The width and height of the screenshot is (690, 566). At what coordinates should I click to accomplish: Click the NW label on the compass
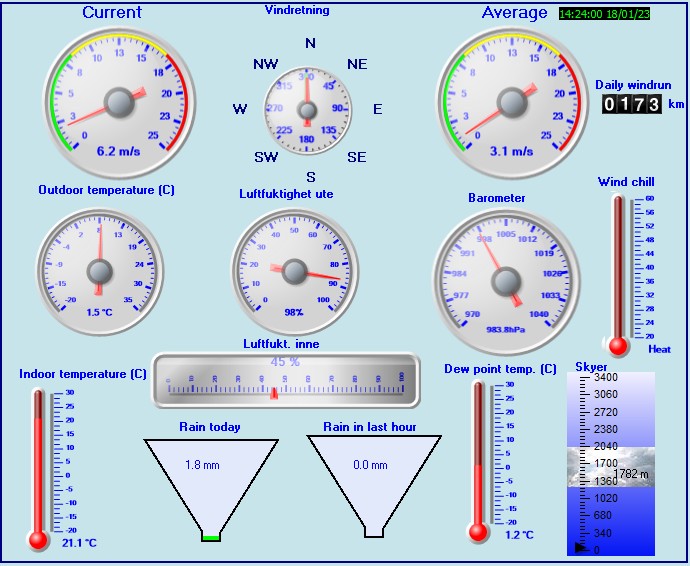[x=265, y=64]
